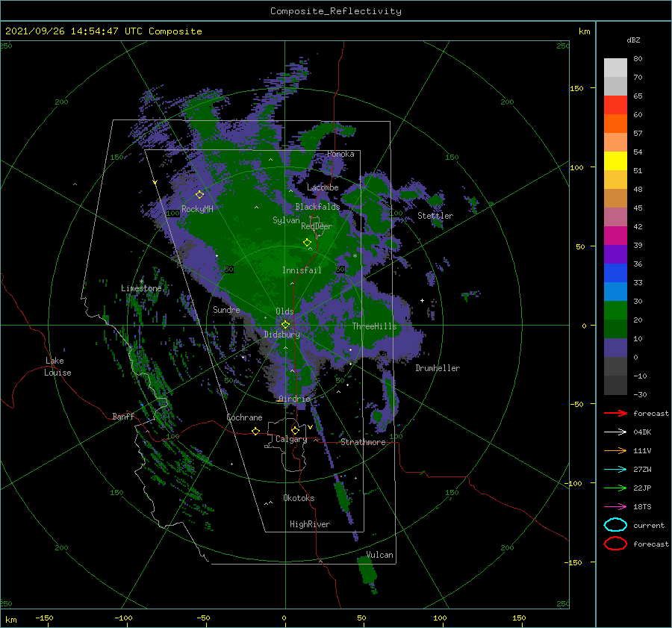Click the yellow diamond marker near RockyMH

click(x=199, y=195)
